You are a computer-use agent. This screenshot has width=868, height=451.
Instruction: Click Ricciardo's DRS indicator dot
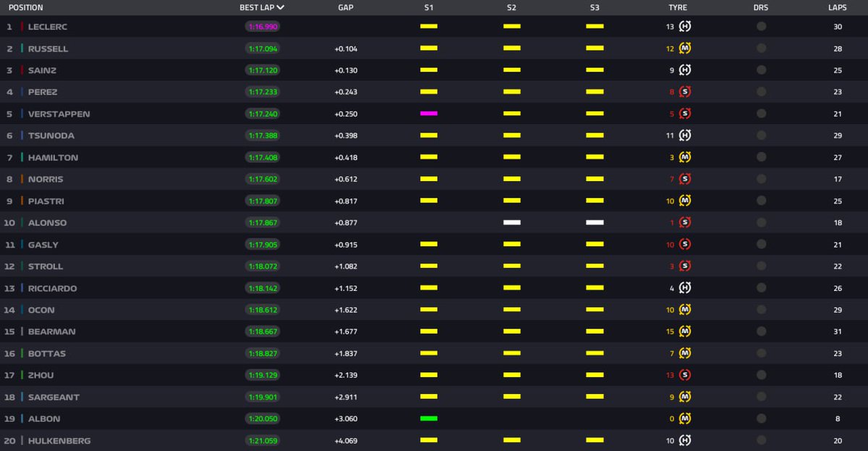[x=761, y=288]
